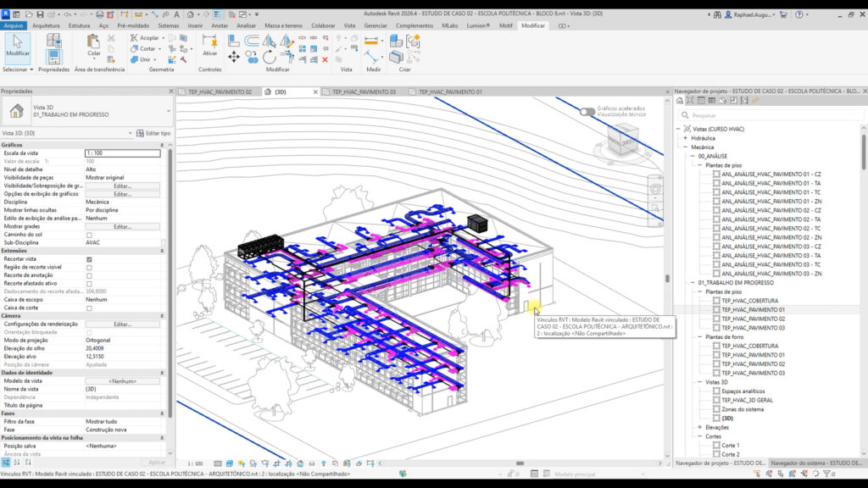Select the Offset tool in Modificar panel

coord(251,41)
